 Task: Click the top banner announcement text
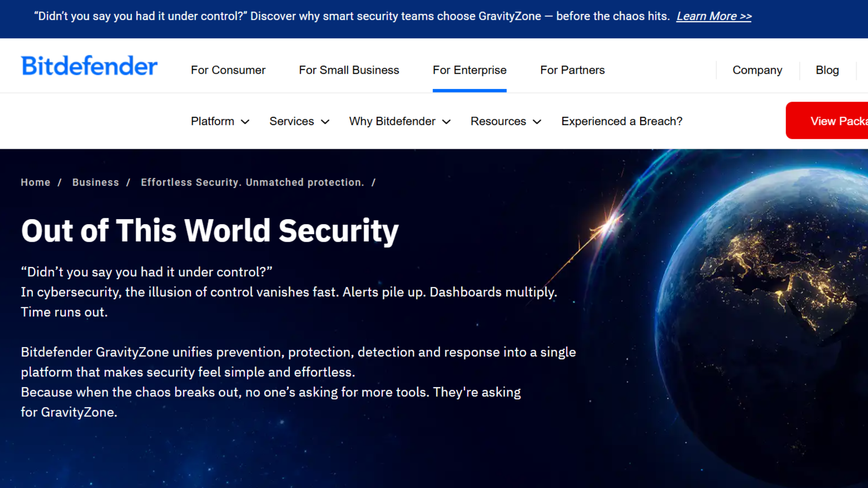(x=352, y=16)
